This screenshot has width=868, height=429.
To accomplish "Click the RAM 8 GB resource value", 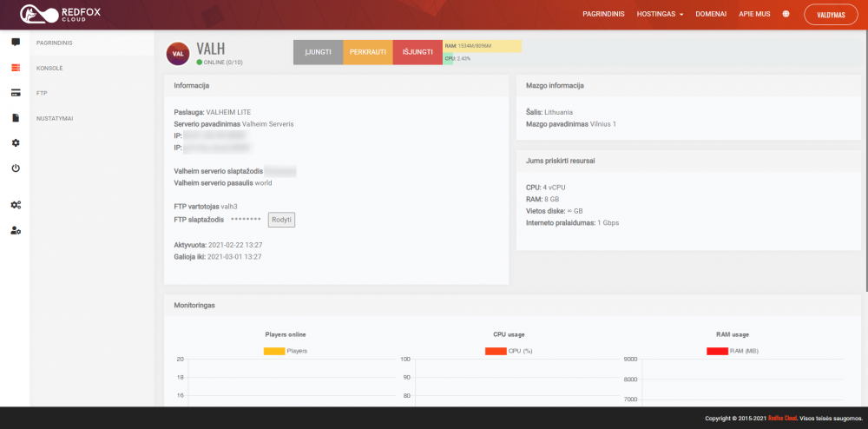I will (x=551, y=199).
